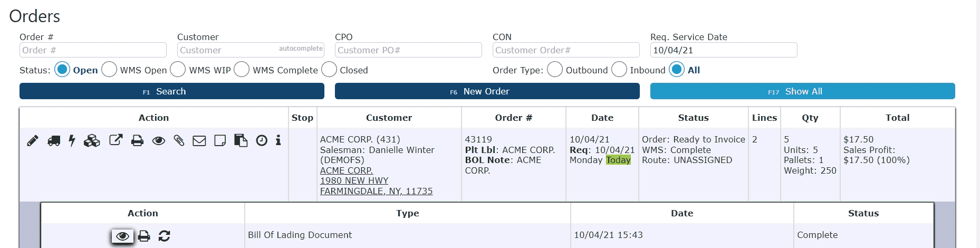Click the refresh icon for Bill Of Lading
Viewport: 980px width, 248px height.
click(x=164, y=236)
